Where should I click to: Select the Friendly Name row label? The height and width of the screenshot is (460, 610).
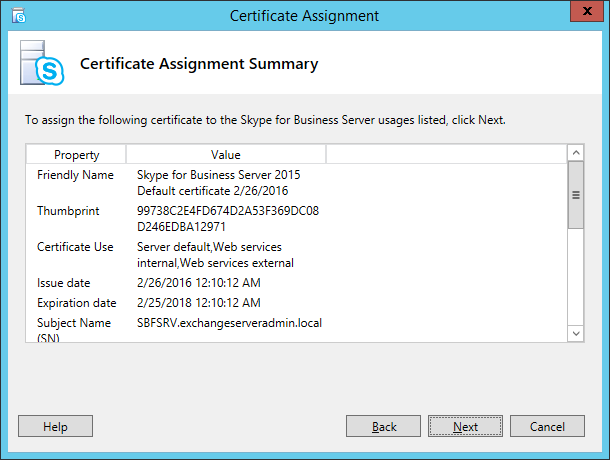pos(75,175)
